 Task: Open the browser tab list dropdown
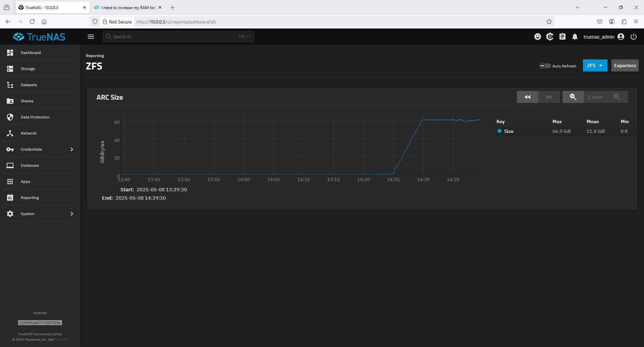tap(578, 7)
